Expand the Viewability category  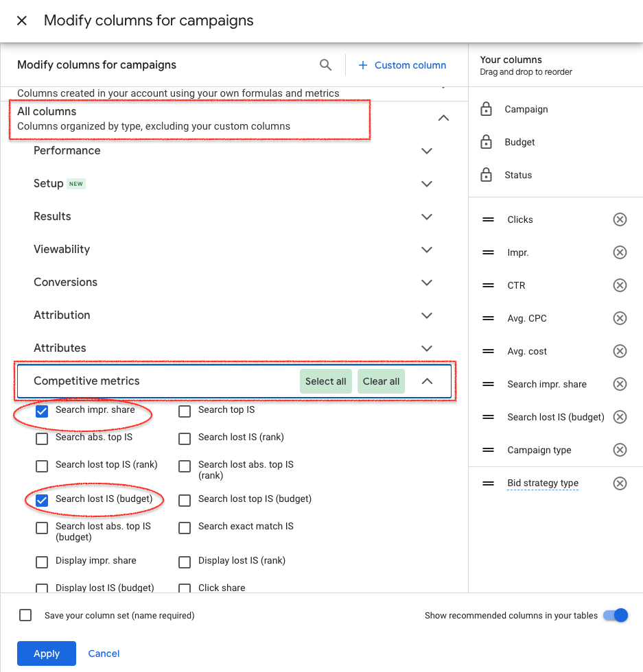click(426, 250)
